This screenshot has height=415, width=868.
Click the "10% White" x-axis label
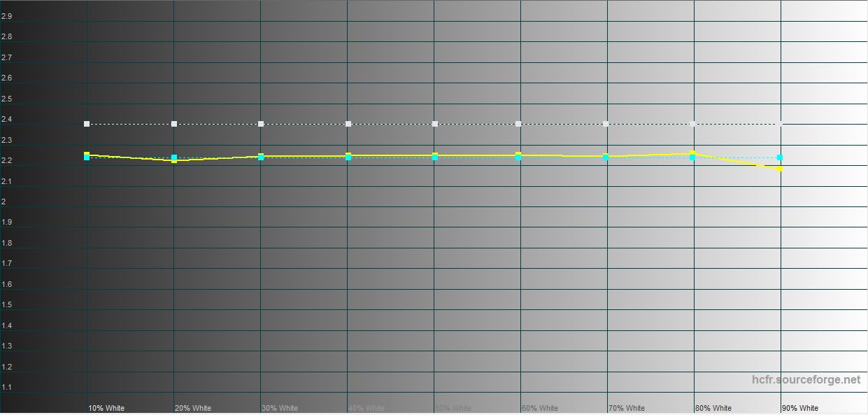(106, 408)
